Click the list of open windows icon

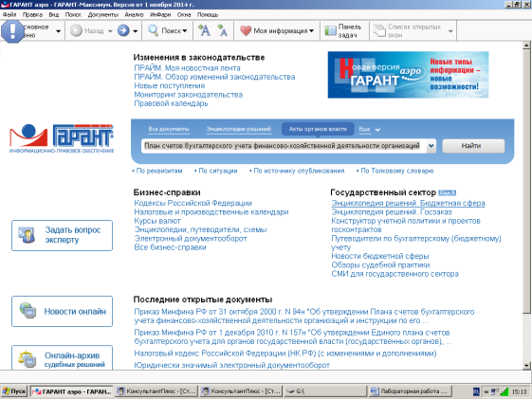click(379, 30)
